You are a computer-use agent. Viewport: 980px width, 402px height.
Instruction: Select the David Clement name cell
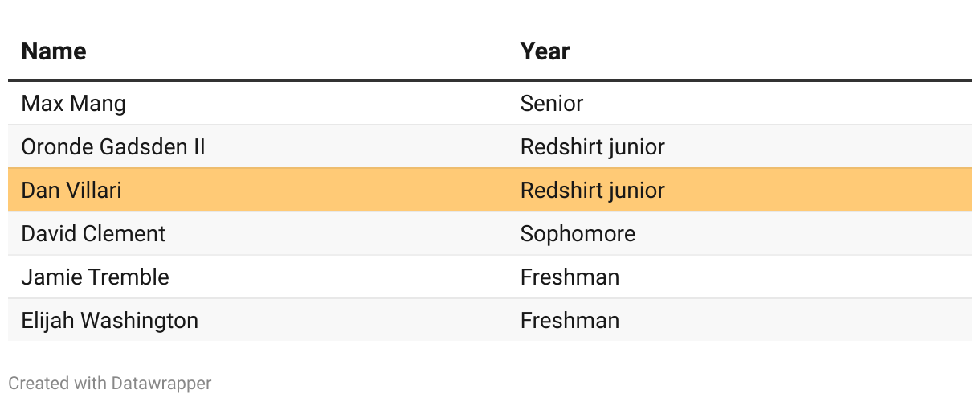click(x=93, y=234)
